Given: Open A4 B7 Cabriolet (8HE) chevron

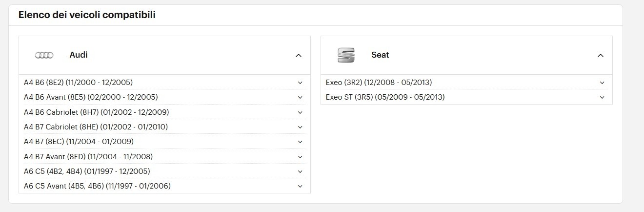Looking at the screenshot, I should 300,127.
